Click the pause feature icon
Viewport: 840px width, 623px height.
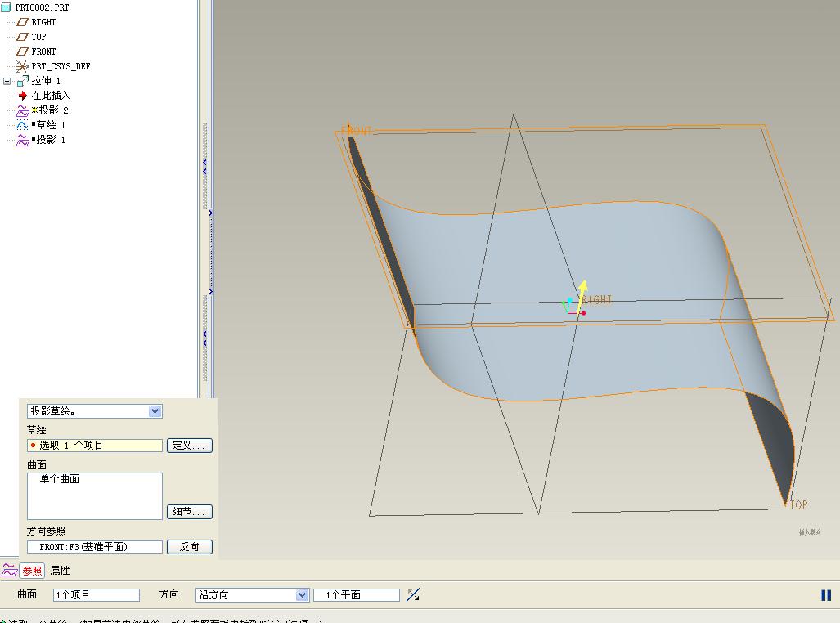[826, 595]
